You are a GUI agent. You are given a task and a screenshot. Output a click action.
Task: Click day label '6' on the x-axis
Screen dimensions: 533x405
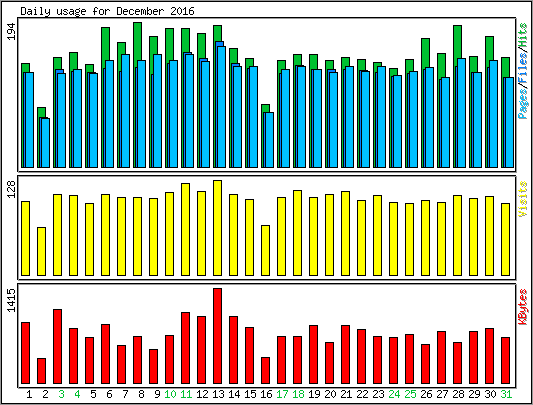109,394
